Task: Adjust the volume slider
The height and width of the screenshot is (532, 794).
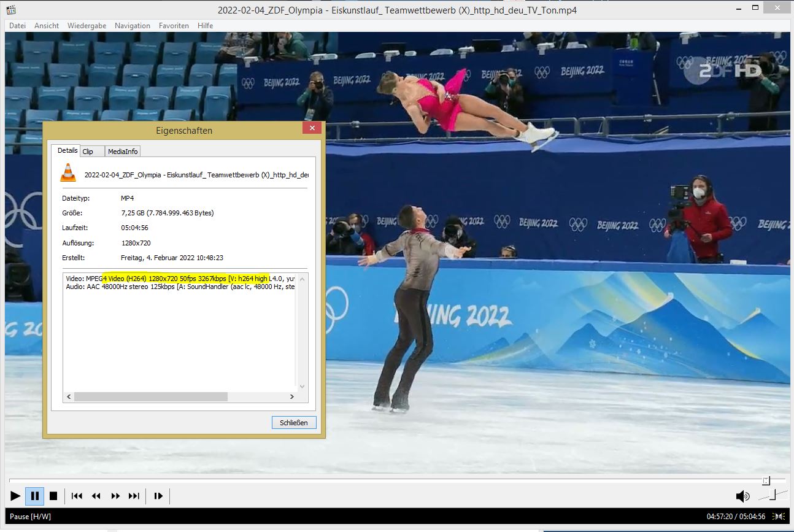Action: pos(773,495)
